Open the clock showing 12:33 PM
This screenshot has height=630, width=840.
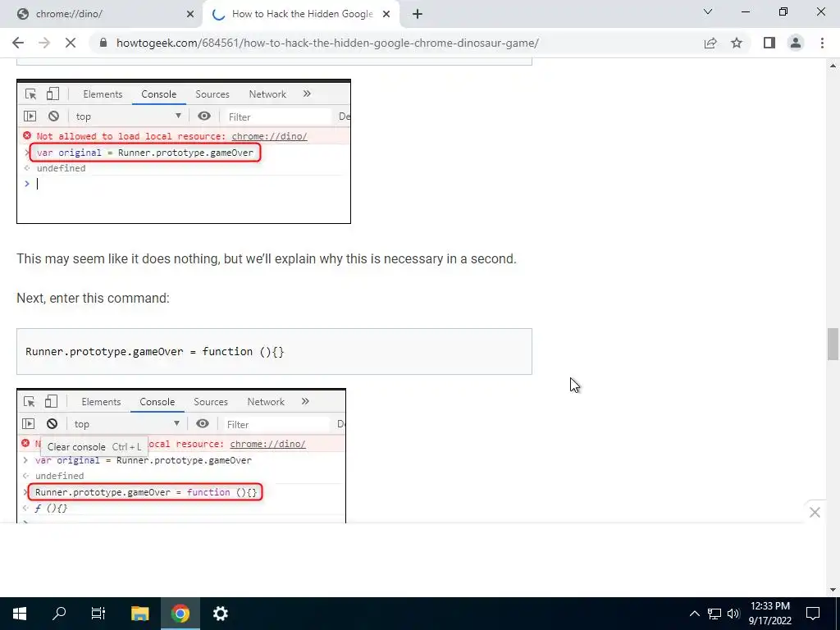[769, 614]
